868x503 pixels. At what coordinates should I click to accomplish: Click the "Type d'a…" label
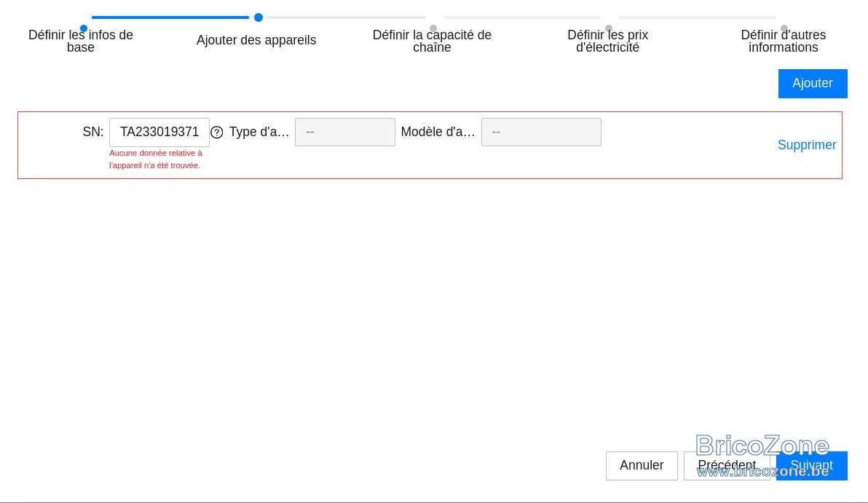(x=259, y=132)
